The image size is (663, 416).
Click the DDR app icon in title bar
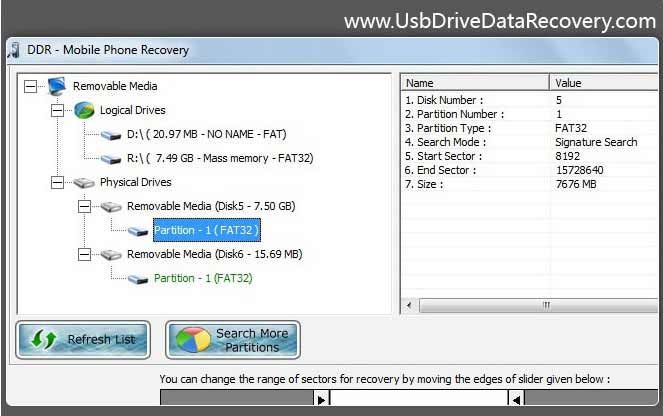(14, 50)
